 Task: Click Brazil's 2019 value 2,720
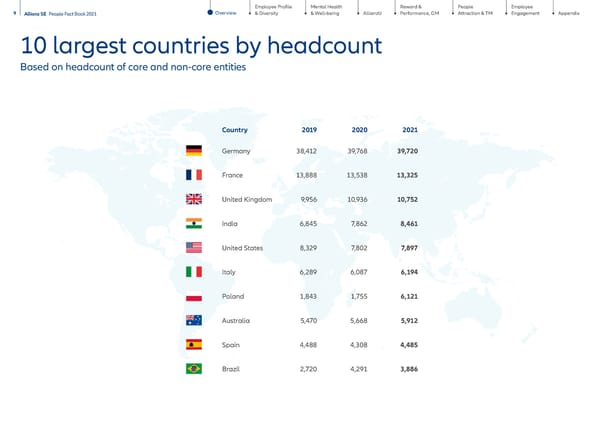click(x=308, y=369)
